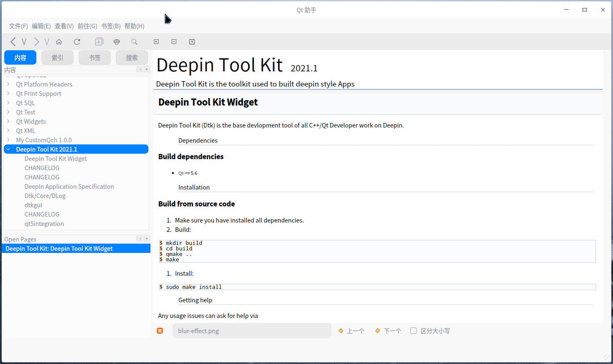The height and width of the screenshot is (364, 613).
Task: Open find-in-text magnifier icon
Action: (134, 42)
